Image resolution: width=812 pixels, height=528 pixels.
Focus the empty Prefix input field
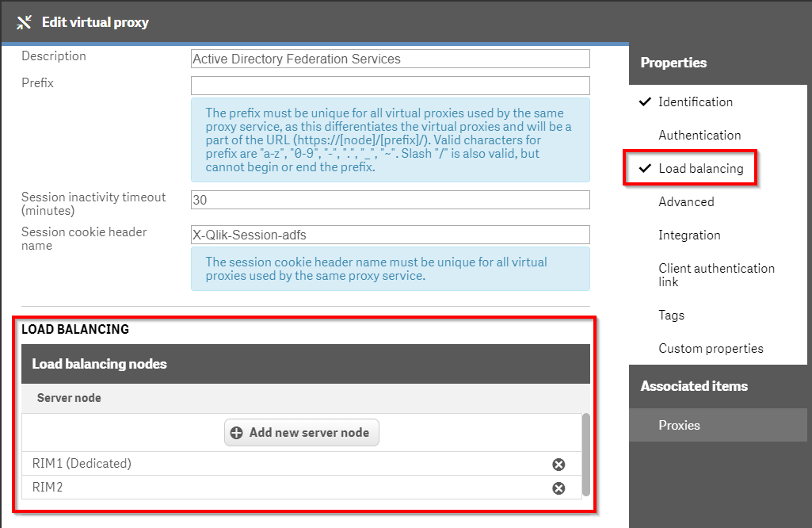click(x=390, y=86)
